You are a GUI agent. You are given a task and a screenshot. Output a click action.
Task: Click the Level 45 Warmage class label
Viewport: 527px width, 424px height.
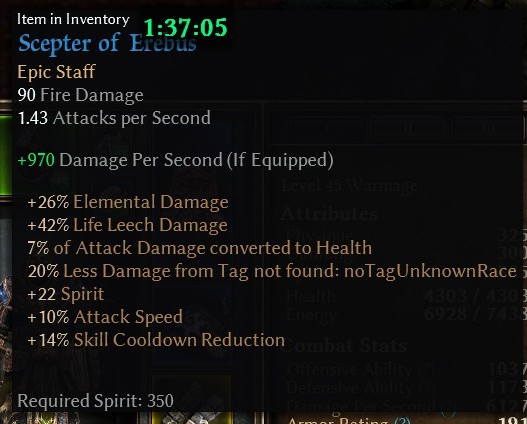349,185
